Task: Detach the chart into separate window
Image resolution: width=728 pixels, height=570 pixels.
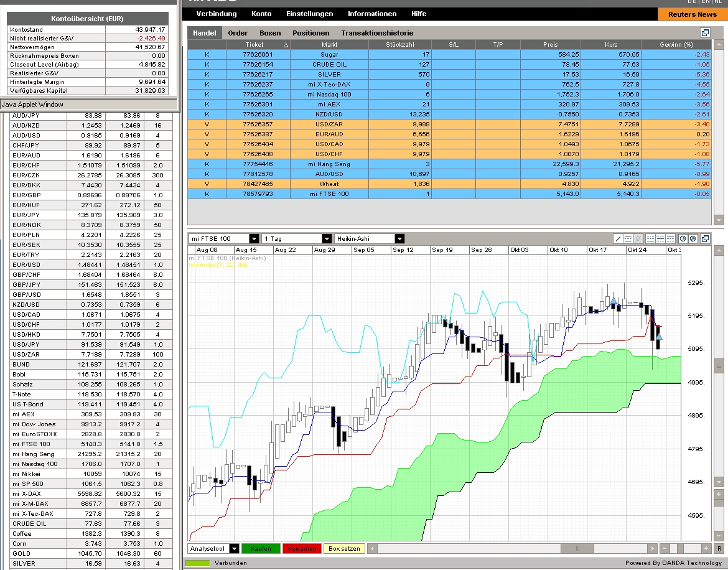Action: (705, 238)
